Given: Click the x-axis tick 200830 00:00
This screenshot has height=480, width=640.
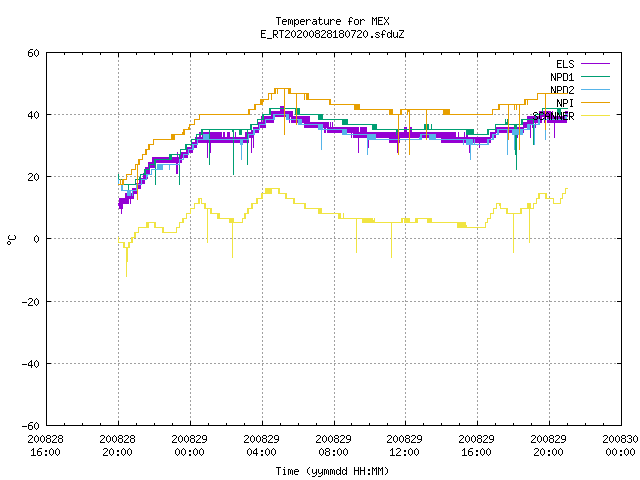Looking at the screenshot, I should pos(620,446).
